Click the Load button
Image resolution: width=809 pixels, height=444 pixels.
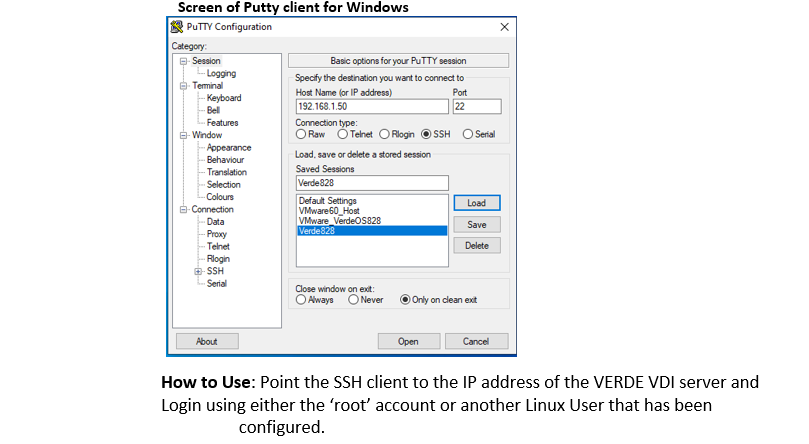click(x=477, y=203)
